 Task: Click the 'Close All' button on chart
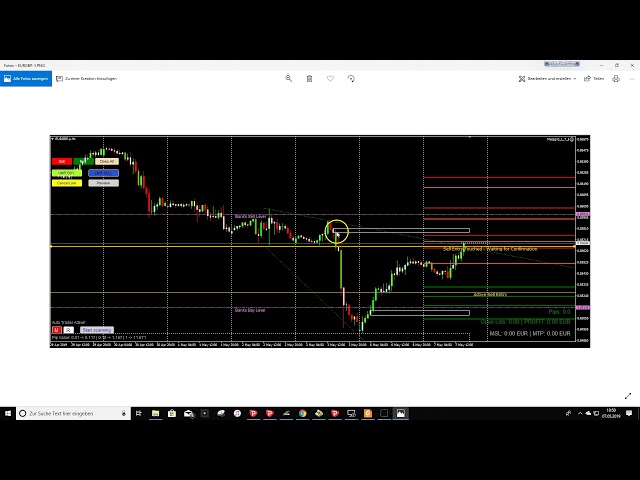click(x=106, y=161)
